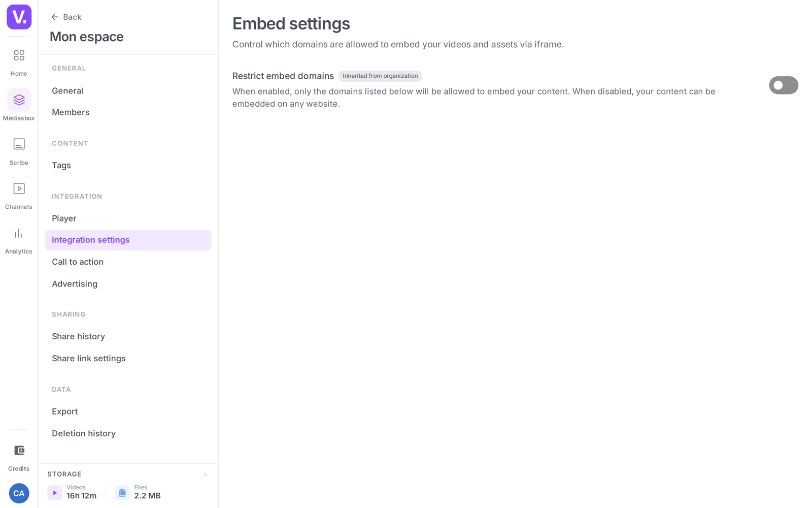Click the Files document icon in Storage
The width and height of the screenshot is (812, 508).
[122, 493]
